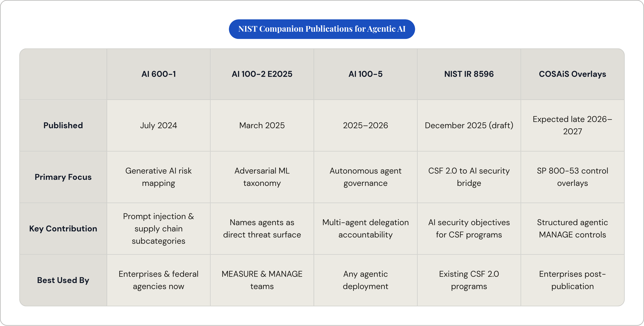The image size is (644, 326).
Task: Click Autonomous agent governance cell
Action: click(x=366, y=177)
